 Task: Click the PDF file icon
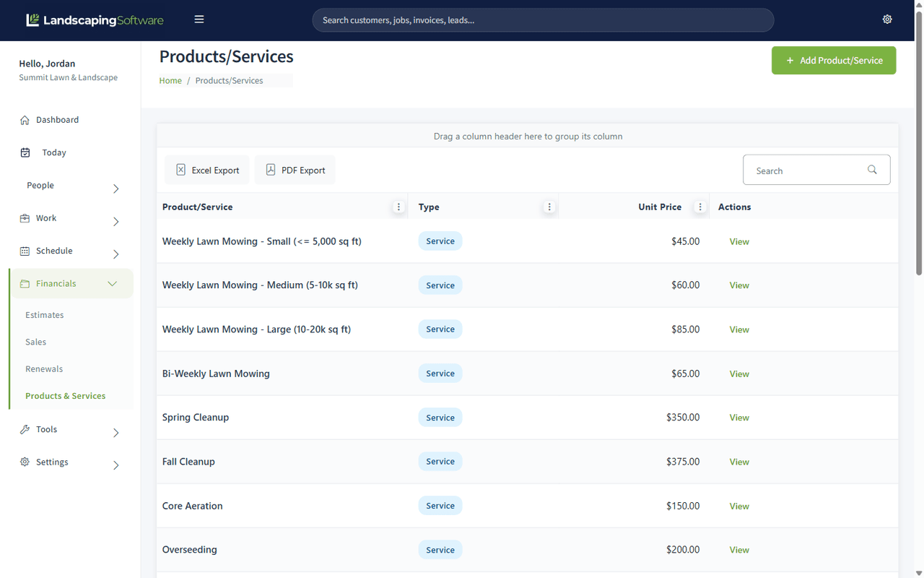pyautogui.click(x=271, y=170)
